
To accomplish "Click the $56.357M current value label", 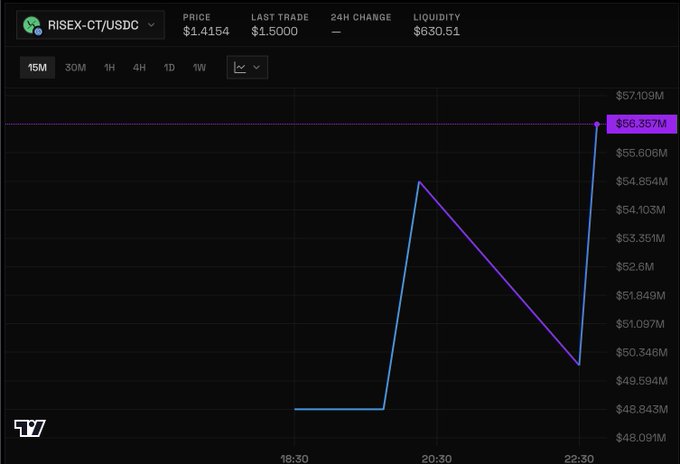I will pyautogui.click(x=641, y=124).
